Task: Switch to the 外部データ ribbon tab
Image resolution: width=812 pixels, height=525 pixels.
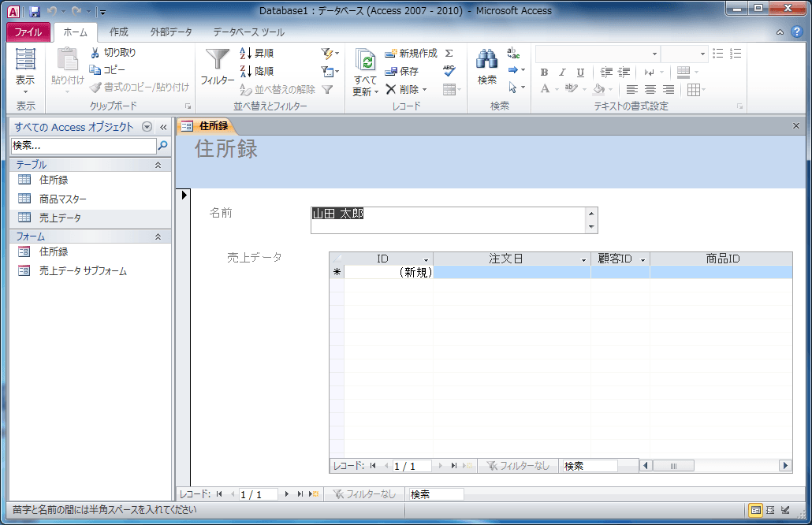Action: pyautogui.click(x=171, y=32)
